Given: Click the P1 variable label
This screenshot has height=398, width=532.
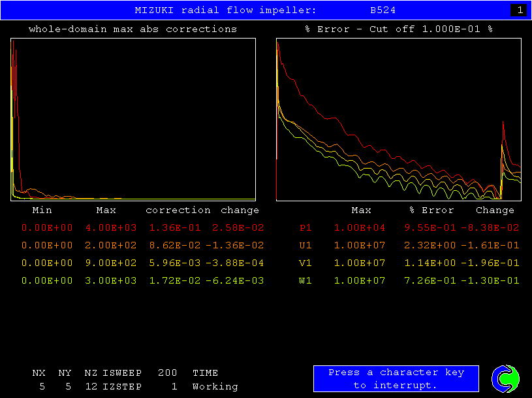Looking at the screenshot, I should [305, 227].
